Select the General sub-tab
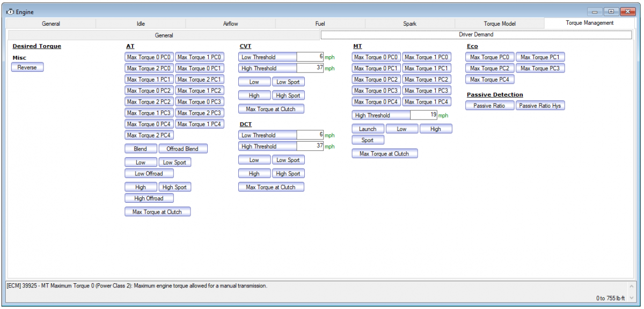This screenshot has width=644, height=309. click(x=164, y=34)
